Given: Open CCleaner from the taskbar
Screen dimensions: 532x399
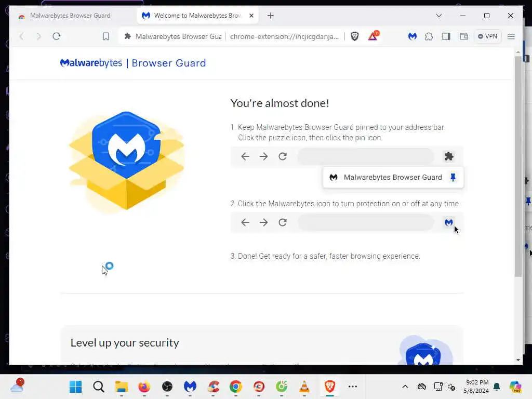Looking at the screenshot, I should tap(213, 387).
